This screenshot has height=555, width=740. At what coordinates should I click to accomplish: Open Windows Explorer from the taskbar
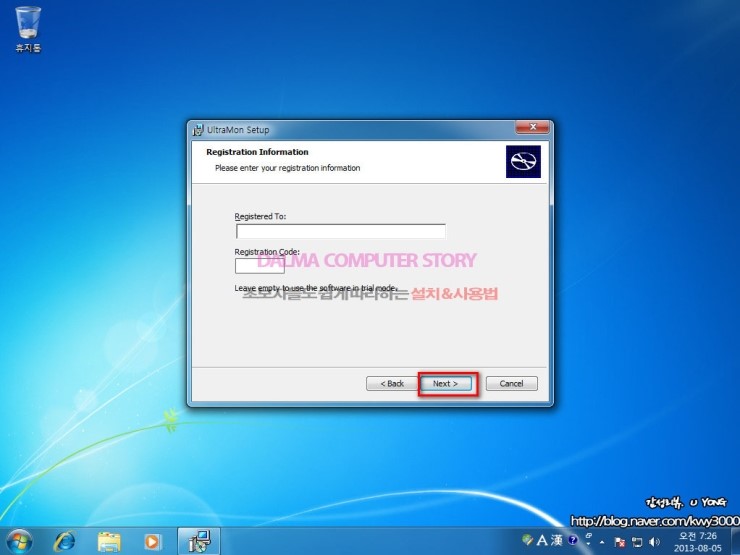click(109, 541)
